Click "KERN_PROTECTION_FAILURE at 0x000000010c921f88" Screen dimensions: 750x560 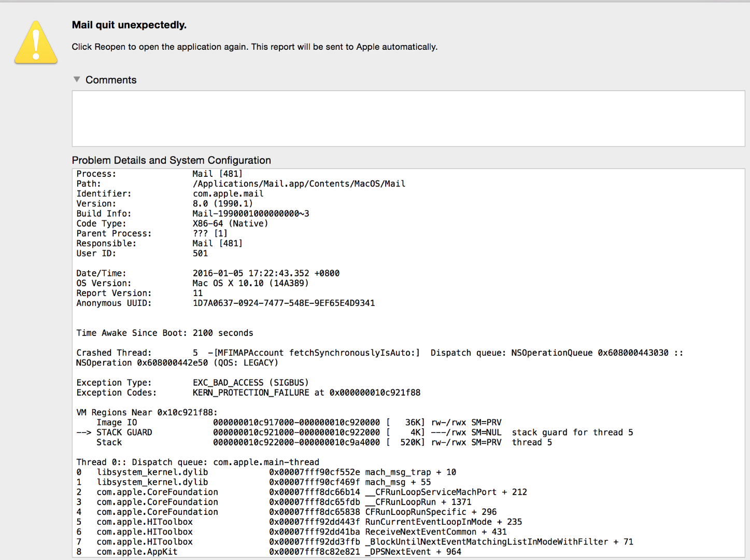(x=306, y=393)
